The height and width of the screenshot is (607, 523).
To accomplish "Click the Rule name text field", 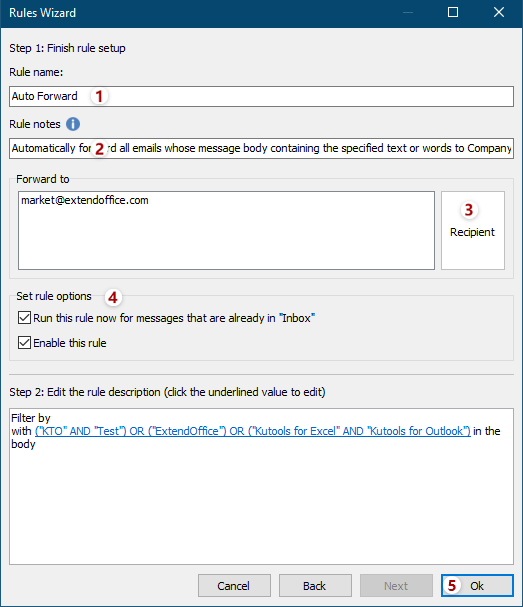I will click(x=261, y=96).
